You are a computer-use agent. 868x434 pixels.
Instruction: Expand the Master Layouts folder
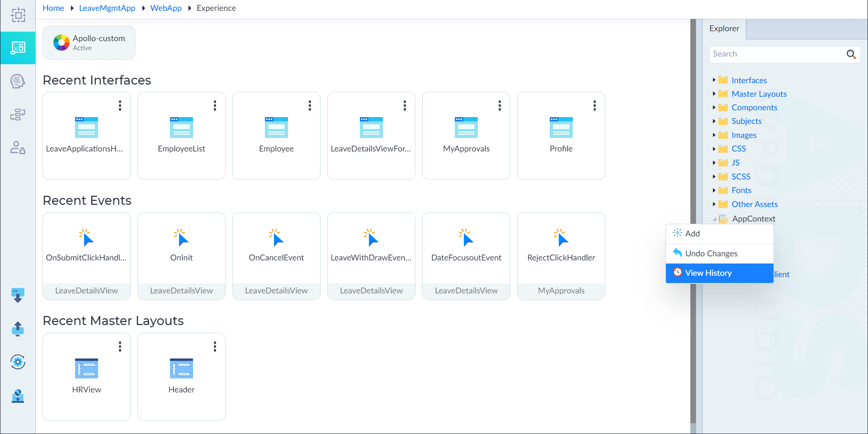click(714, 94)
